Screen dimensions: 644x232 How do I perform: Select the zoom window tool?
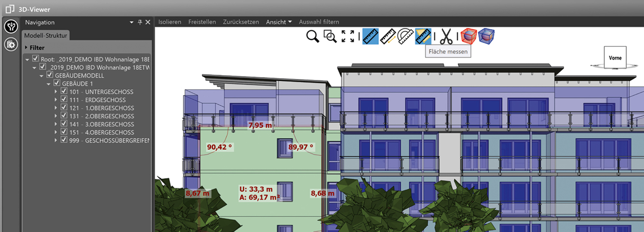330,37
